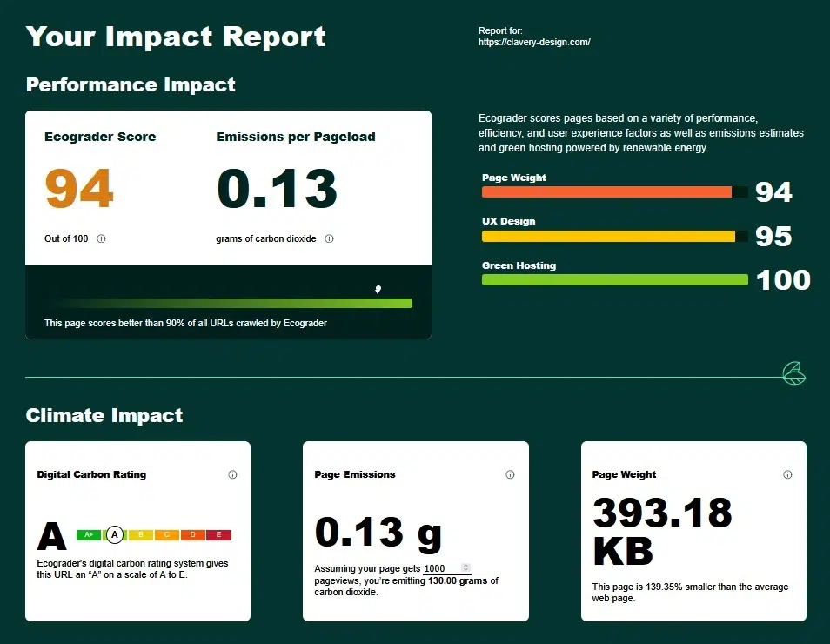Click the 'Emissions per Pageload' label

pos(295,137)
